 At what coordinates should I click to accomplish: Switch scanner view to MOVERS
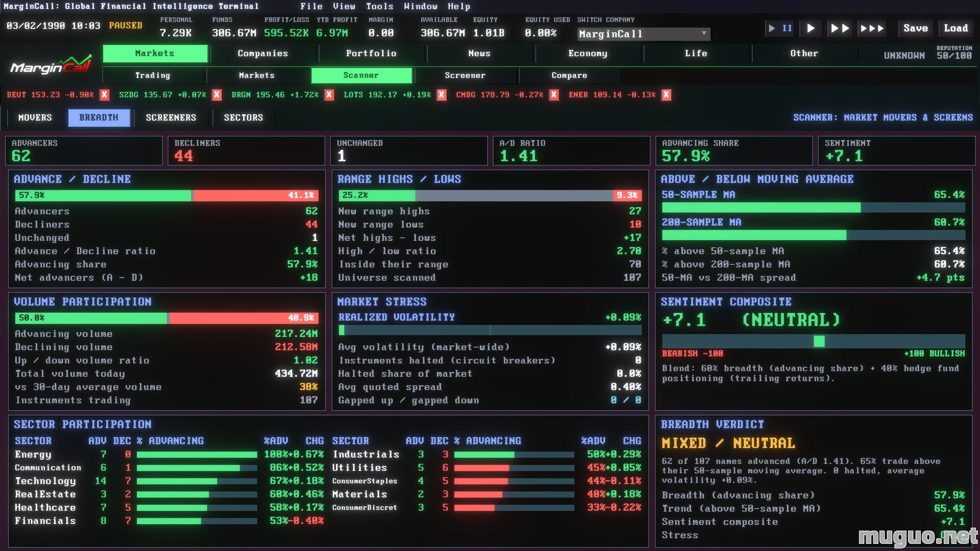(35, 118)
